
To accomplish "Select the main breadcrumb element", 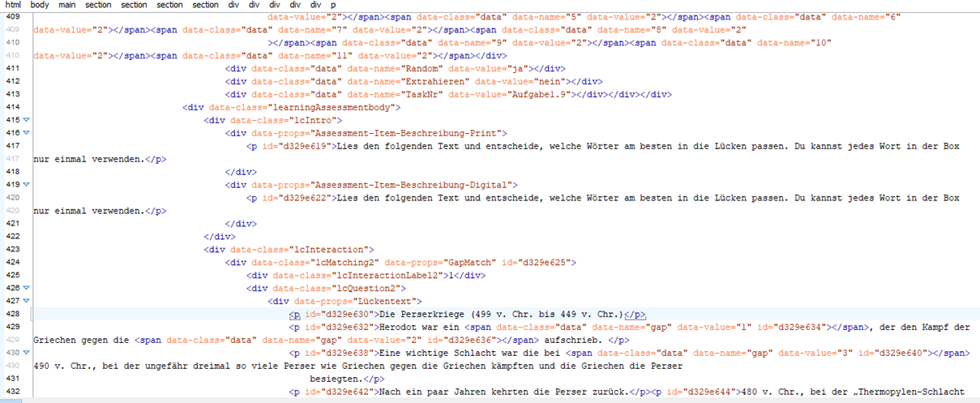I will (67, 5).
